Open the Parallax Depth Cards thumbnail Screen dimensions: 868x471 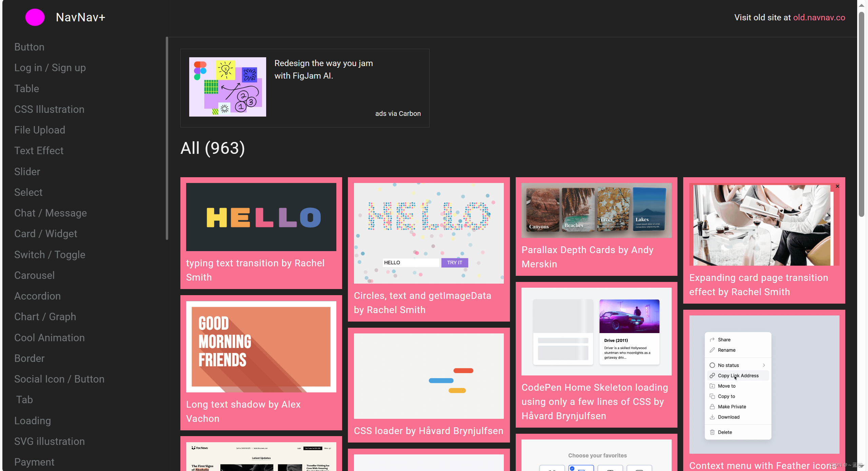pyautogui.click(x=596, y=210)
